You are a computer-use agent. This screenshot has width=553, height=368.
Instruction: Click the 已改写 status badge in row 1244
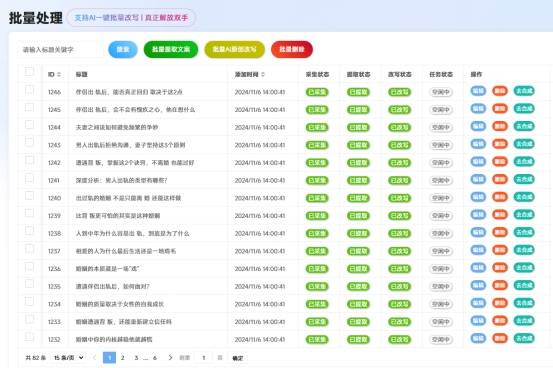(399, 127)
